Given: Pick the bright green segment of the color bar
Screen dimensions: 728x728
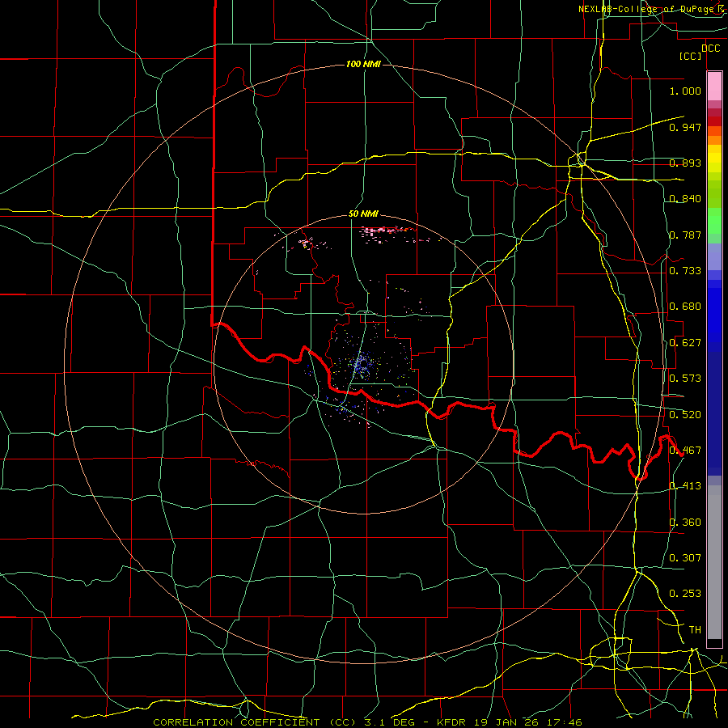Looking at the screenshot, I should pyautogui.click(x=714, y=221).
